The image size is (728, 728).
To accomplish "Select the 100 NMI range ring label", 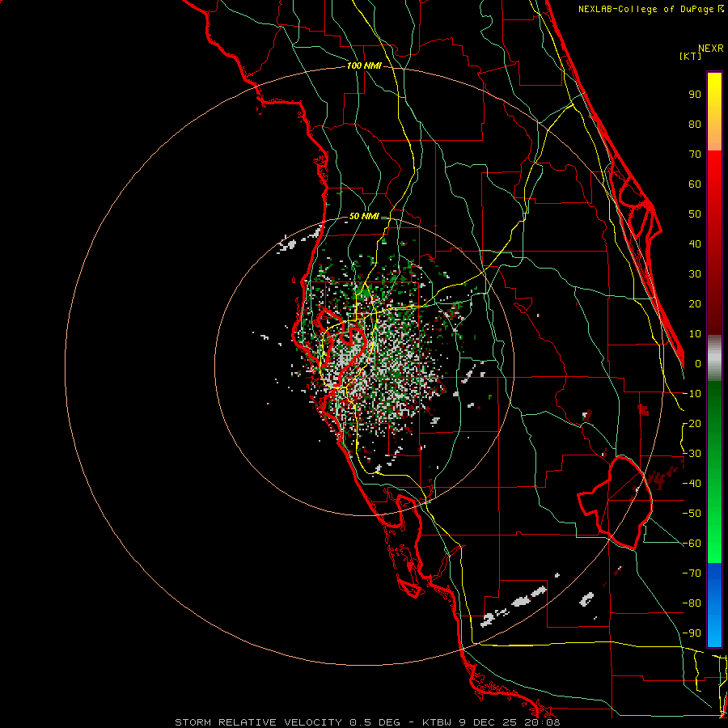I will point(364,66).
